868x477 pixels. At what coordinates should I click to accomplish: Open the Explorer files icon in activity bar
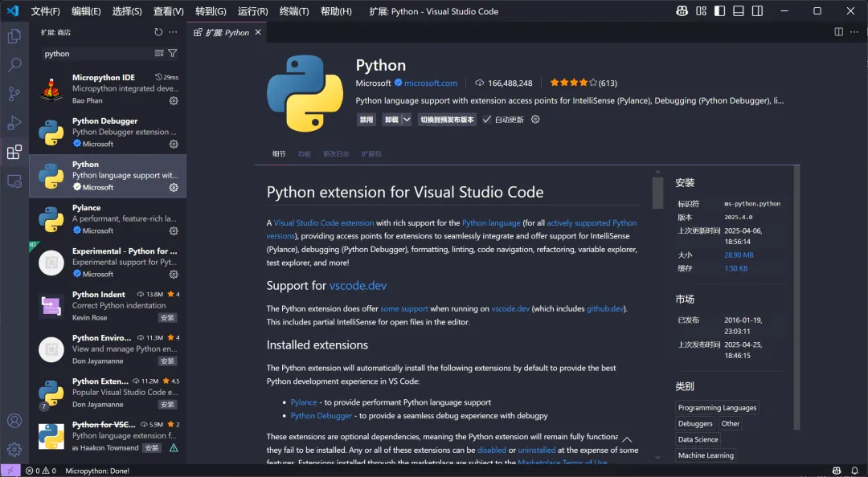[x=14, y=36]
